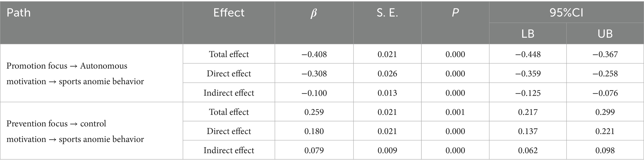
Task: Select the Promotion focus path cell
Action: [x=75, y=73]
